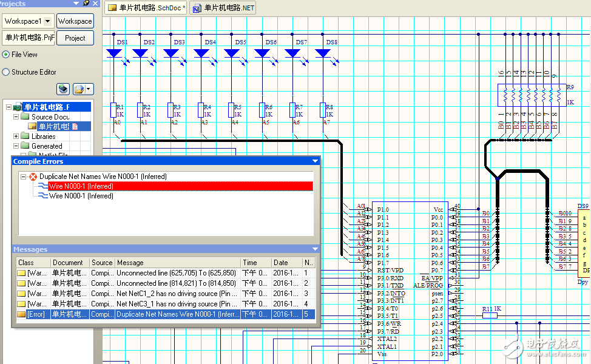Click the NET document tab icon
The height and width of the screenshot is (364, 591).
coord(196,8)
